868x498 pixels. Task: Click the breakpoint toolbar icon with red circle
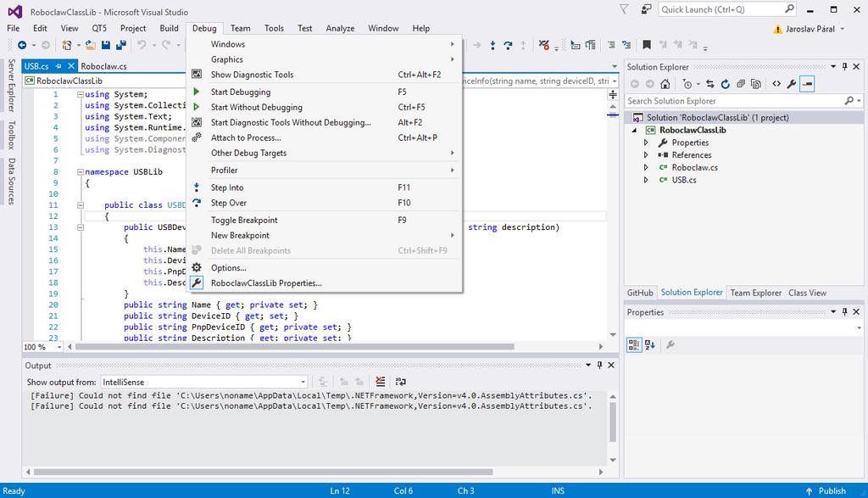(544, 46)
